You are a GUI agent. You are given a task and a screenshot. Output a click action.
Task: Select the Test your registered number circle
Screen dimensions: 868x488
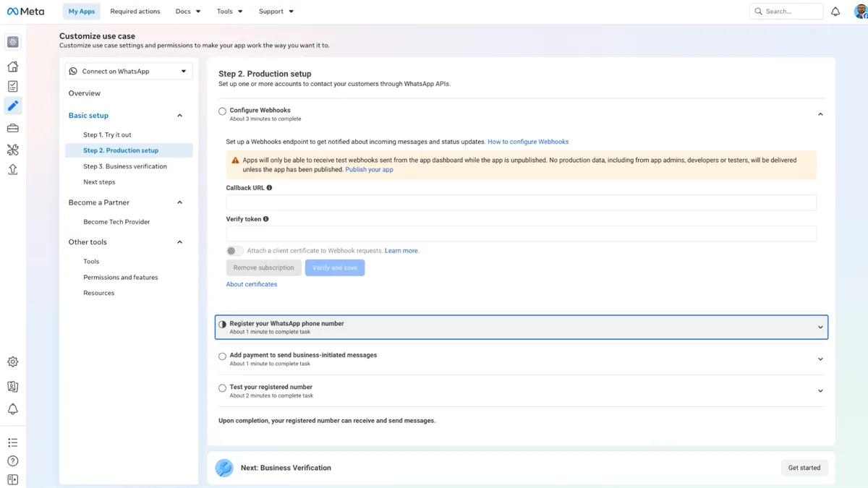point(222,388)
